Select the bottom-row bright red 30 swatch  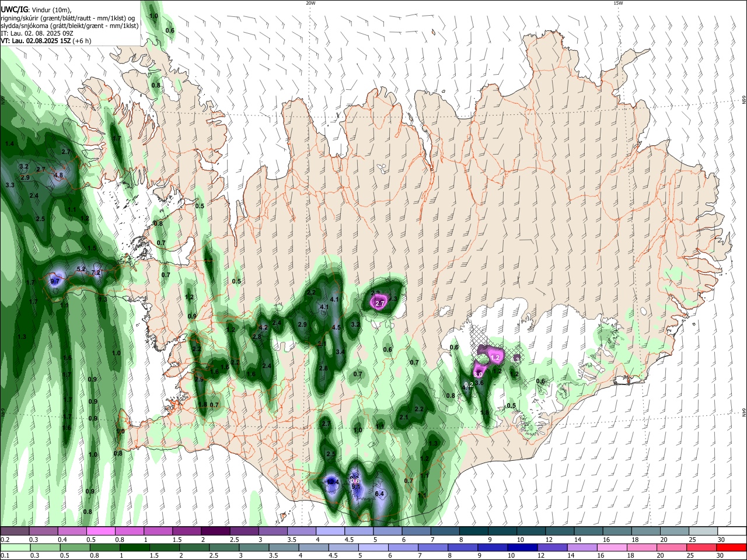pyautogui.click(x=731, y=547)
